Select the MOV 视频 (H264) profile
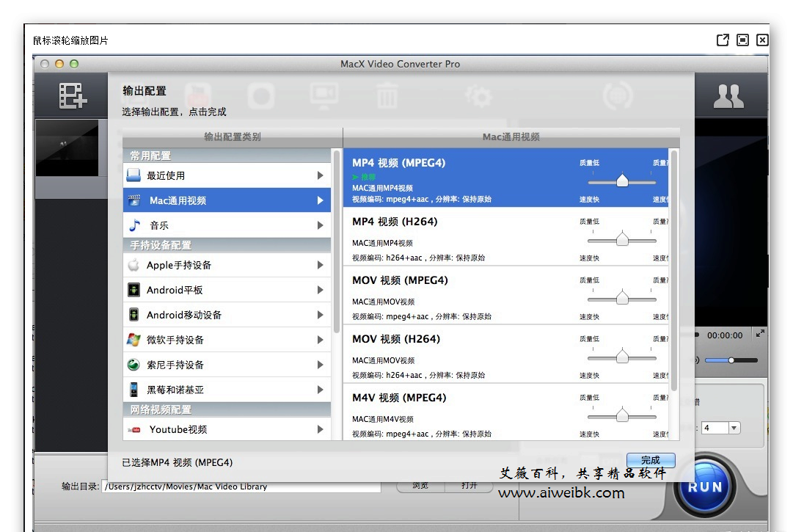The height and width of the screenshot is (532, 793). click(505, 354)
